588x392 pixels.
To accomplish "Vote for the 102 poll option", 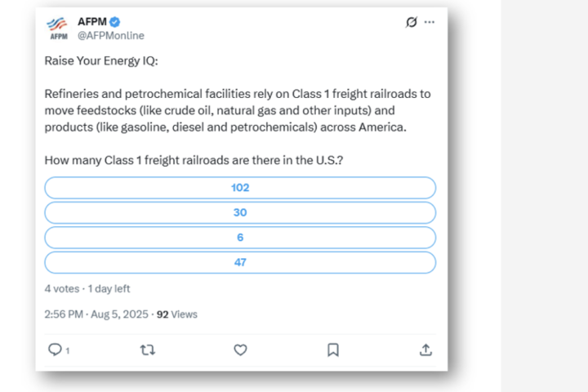I will [240, 188].
